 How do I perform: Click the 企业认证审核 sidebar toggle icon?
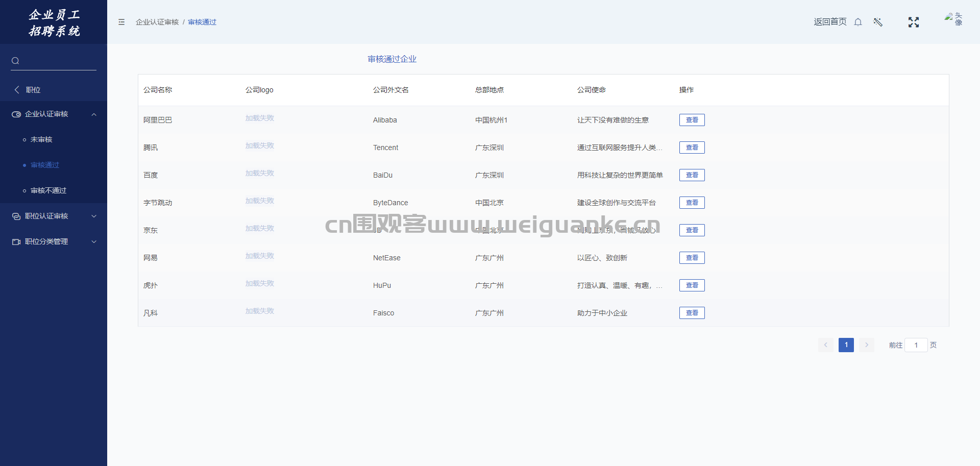coord(16,114)
